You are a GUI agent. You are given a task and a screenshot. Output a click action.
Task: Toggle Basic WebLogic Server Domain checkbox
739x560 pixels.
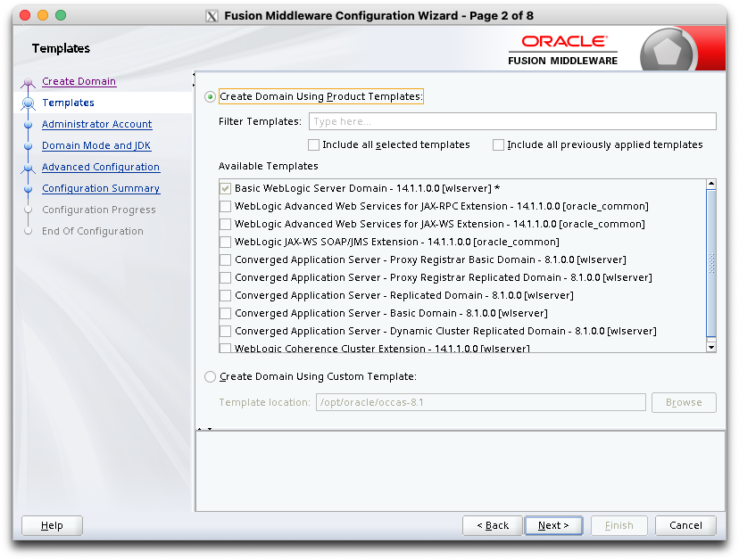[225, 188]
